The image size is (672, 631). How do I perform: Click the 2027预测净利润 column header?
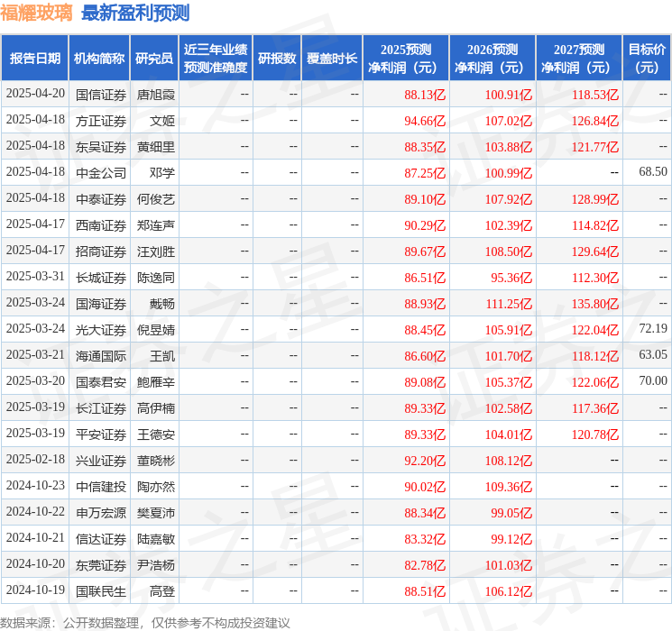pos(579,59)
